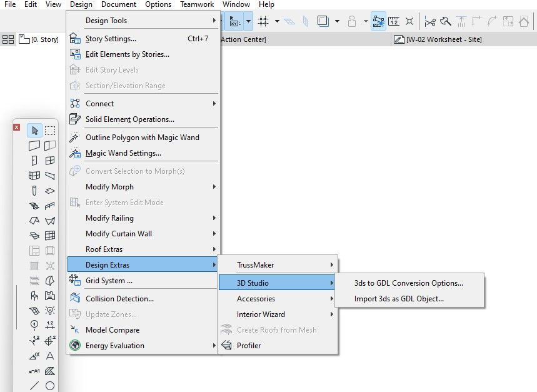Choose Story Settings... menu entry
537x392 pixels.
143,39
